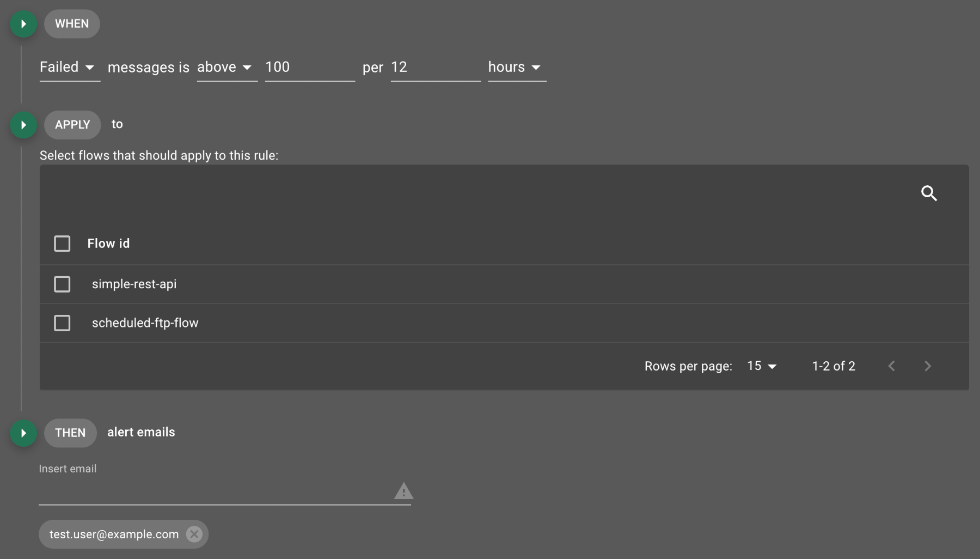Viewport: 980px width, 559px height.
Task: Remove the test.user@example.com email chip
Action: pos(194,534)
